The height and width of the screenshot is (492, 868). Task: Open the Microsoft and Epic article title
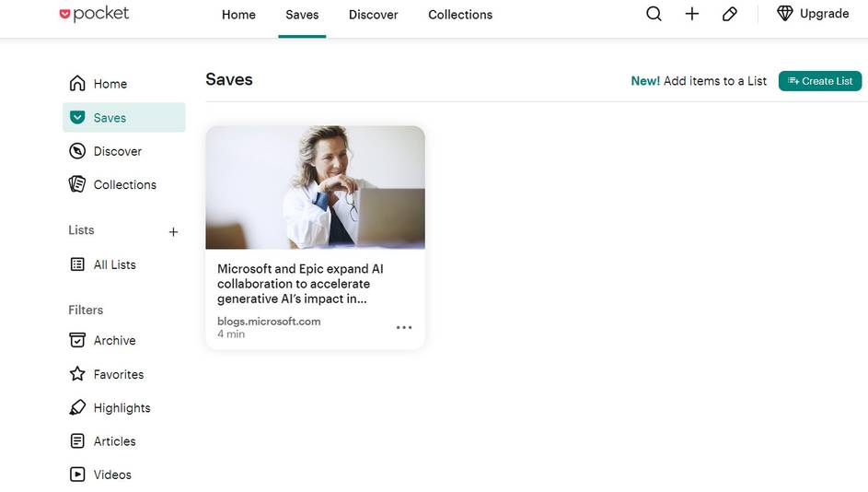[300, 284]
